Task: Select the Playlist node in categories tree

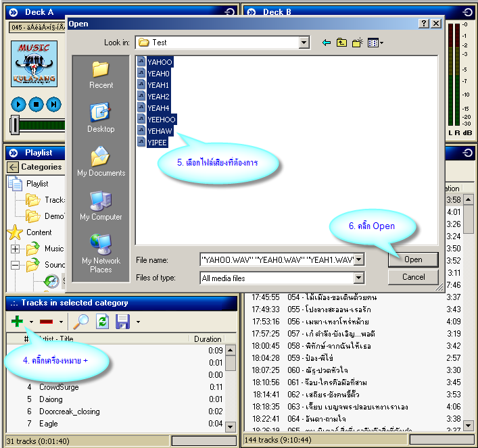Action: click(37, 184)
